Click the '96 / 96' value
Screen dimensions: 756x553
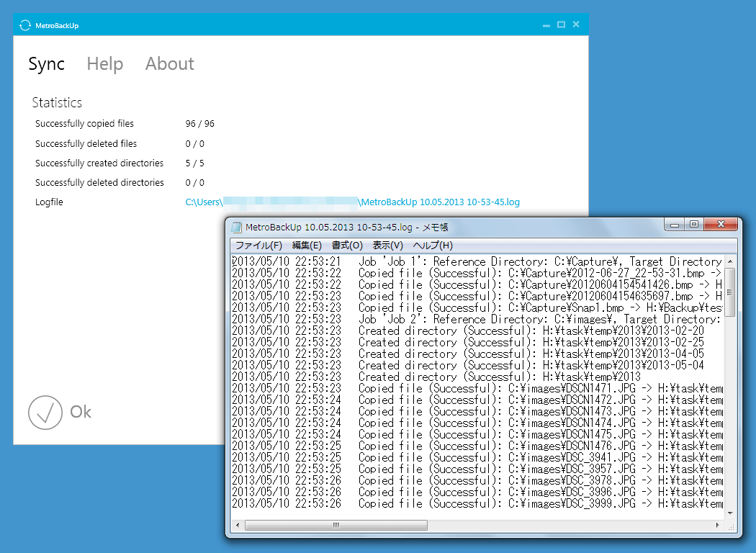click(199, 124)
